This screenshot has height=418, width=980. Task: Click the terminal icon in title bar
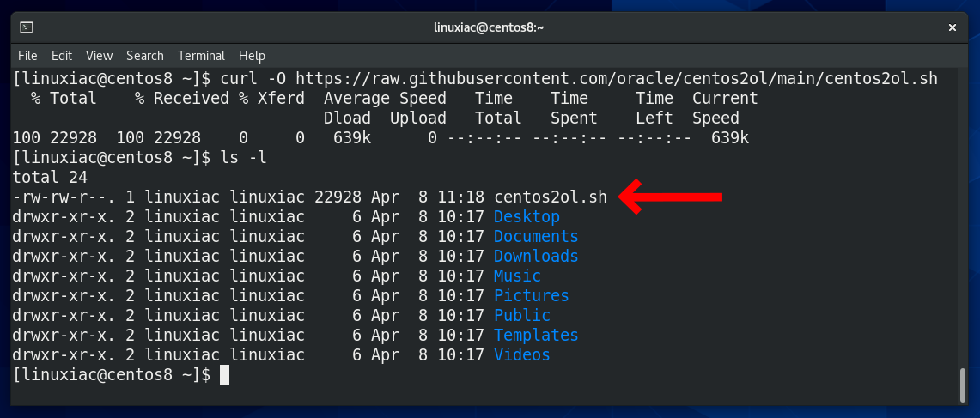pos(27,27)
